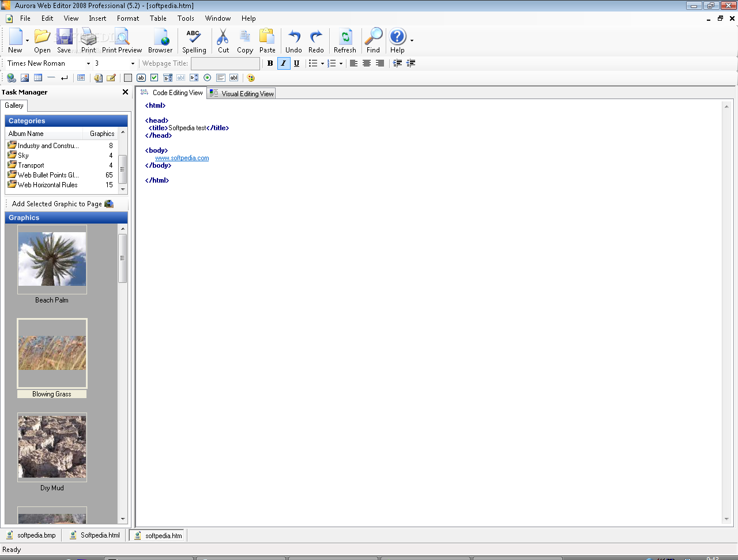
Task: Create a New document from toolbar
Action: [15, 41]
